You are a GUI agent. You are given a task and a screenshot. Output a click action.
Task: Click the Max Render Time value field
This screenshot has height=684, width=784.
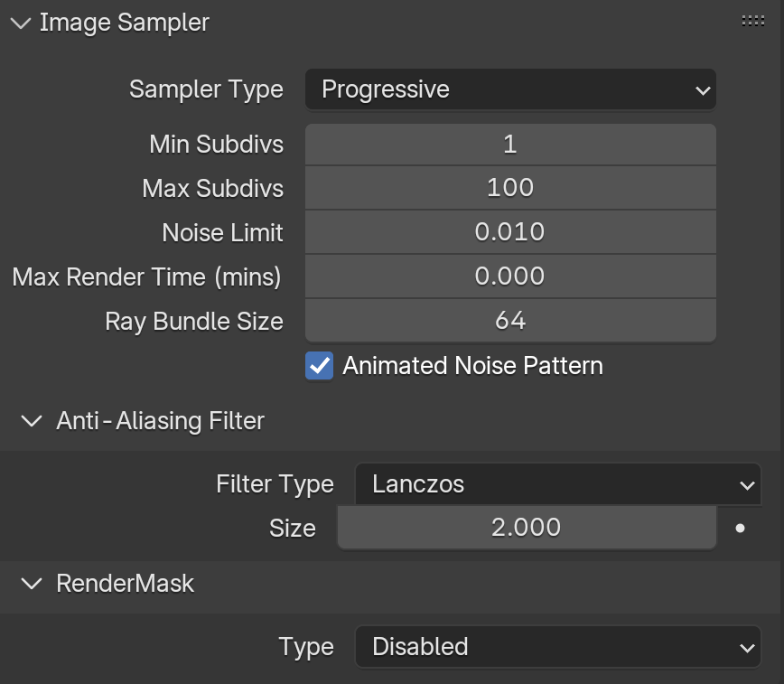[510, 276]
